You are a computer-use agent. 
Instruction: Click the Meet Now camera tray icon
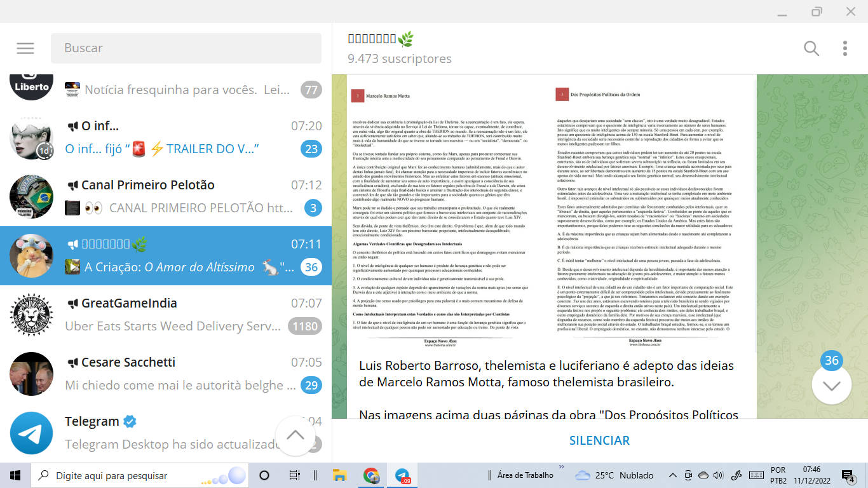688,475
